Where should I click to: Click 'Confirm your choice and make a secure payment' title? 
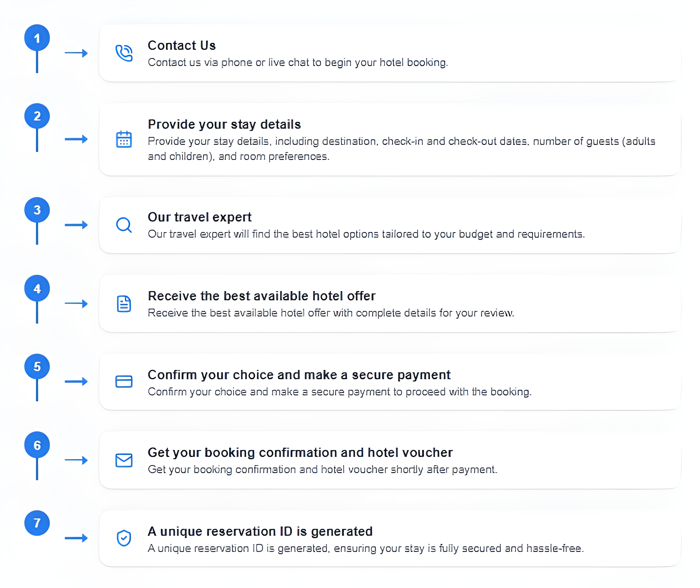click(x=299, y=375)
